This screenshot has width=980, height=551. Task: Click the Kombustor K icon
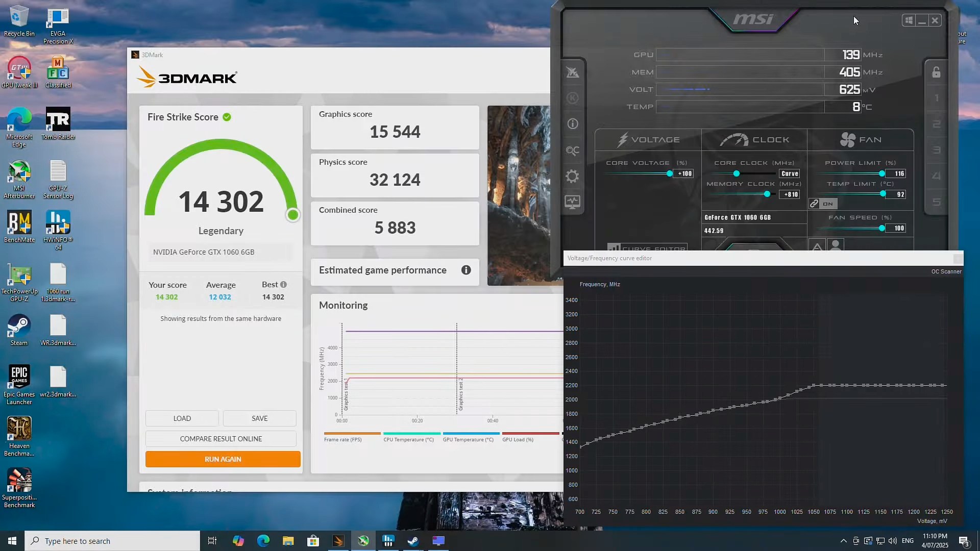pos(572,98)
